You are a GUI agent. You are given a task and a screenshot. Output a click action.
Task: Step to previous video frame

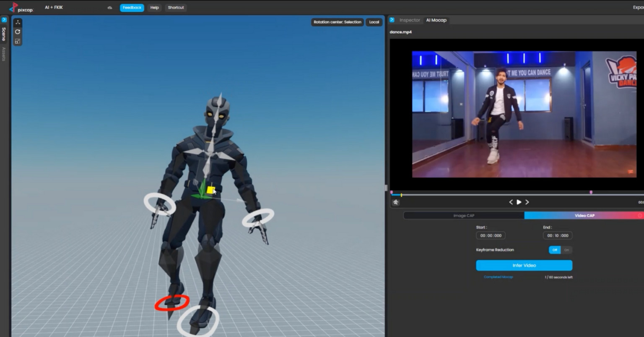(511, 202)
